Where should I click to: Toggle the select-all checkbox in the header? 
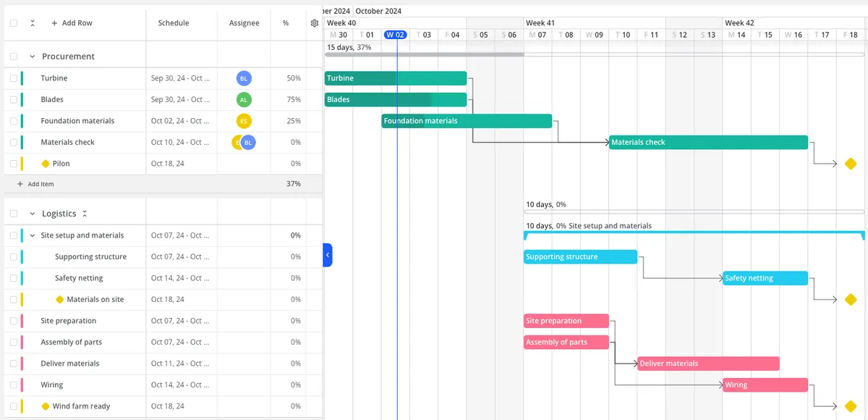(x=14, y=23)
